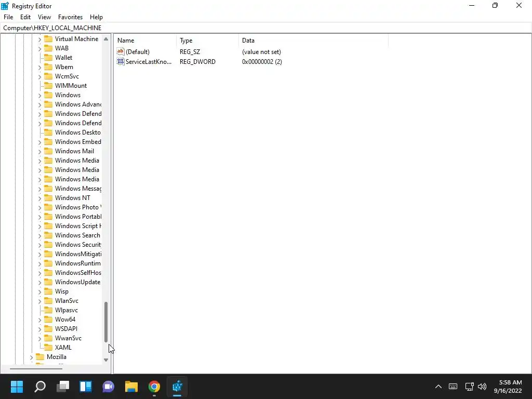Open File Explorer from taskbar
This screenshot has width=532, height=399.
tap(131, 386)
